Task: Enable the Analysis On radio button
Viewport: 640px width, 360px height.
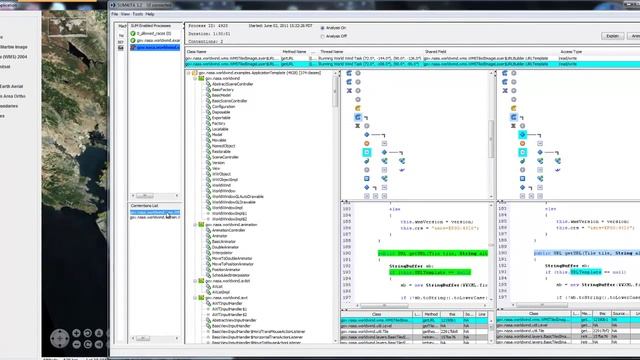Action: pyautogui.click(x=322, y=28)
